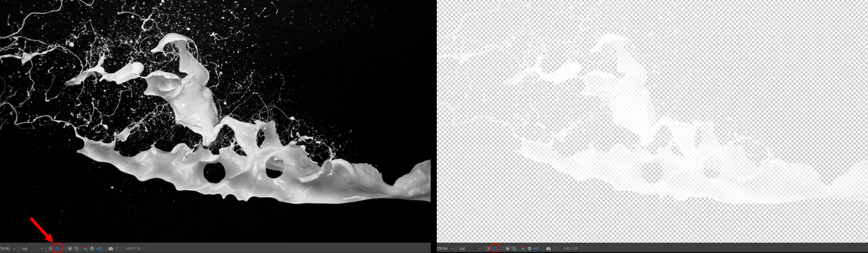Viewport: 868px width, 253px height.
Task: Click the left viewer's 0:00:17:20 timecode
Action: (x=133, y=248)
